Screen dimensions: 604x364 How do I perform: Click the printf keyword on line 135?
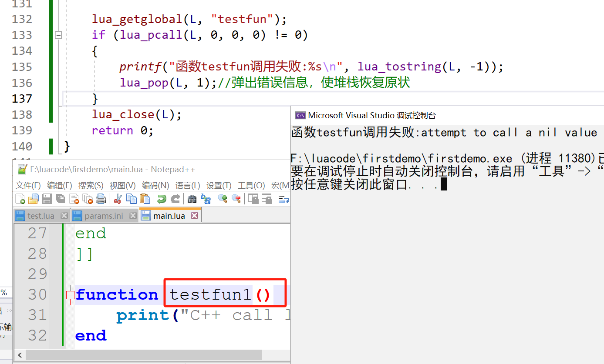coord(141,67)
